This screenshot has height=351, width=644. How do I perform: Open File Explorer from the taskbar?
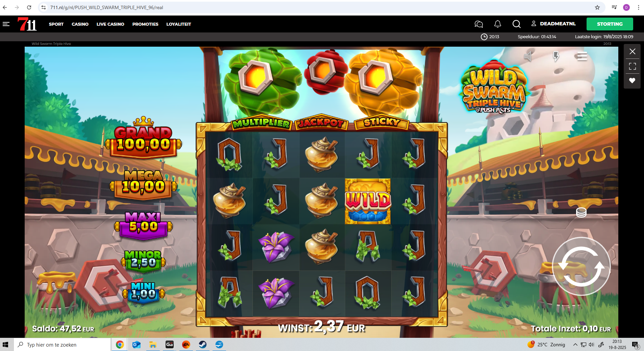153,345
